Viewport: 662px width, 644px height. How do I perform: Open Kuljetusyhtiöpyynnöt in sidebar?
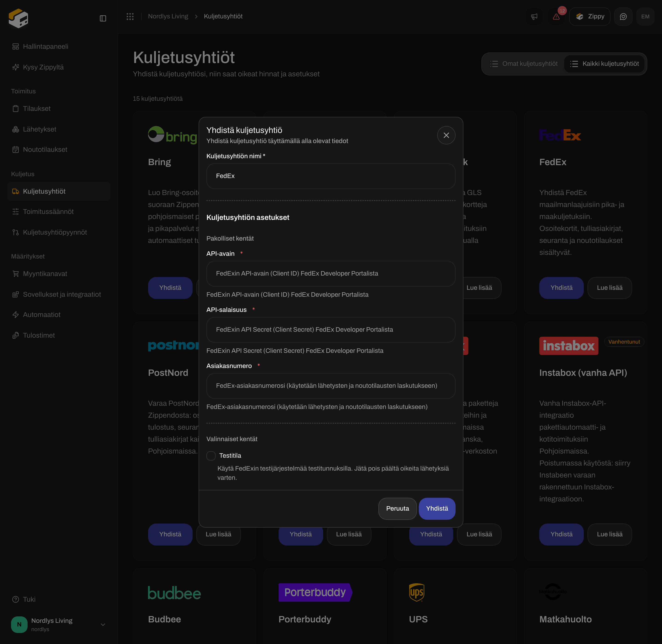59,232
